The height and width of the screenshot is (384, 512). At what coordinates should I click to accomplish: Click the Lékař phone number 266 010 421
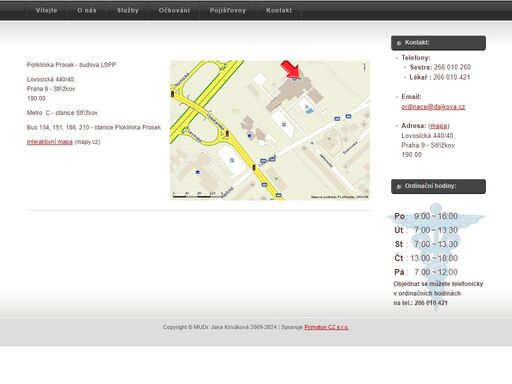point(451,77)
